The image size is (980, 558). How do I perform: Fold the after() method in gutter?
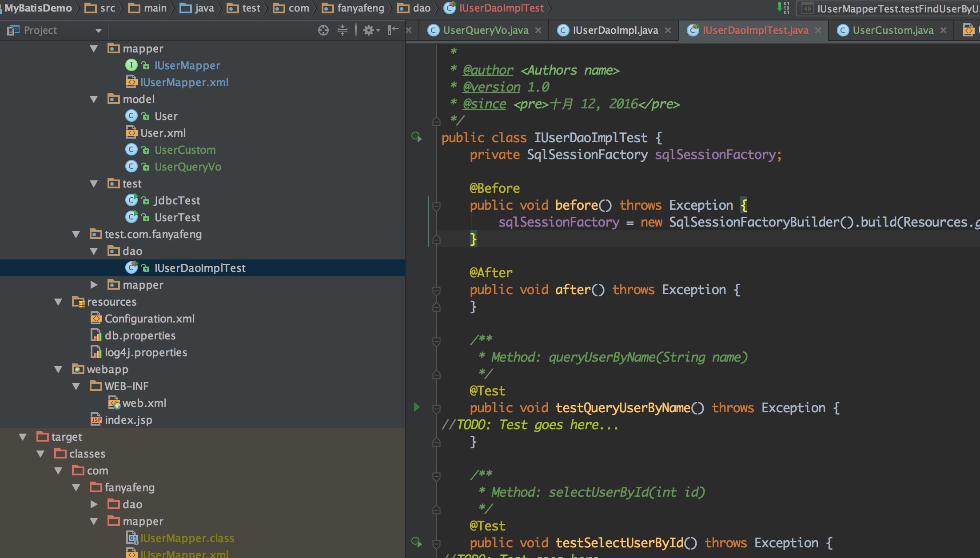pyautogui.click(x=436, y=290)
